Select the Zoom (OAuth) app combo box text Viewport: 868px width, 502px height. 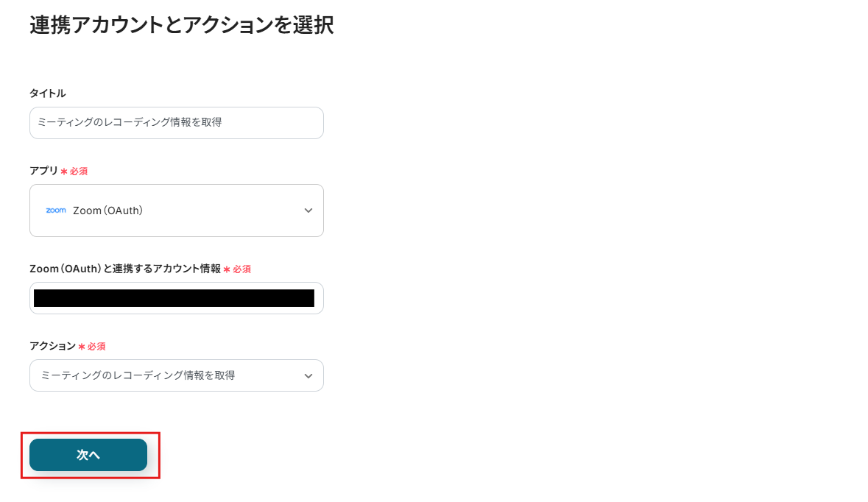(108, 211)
